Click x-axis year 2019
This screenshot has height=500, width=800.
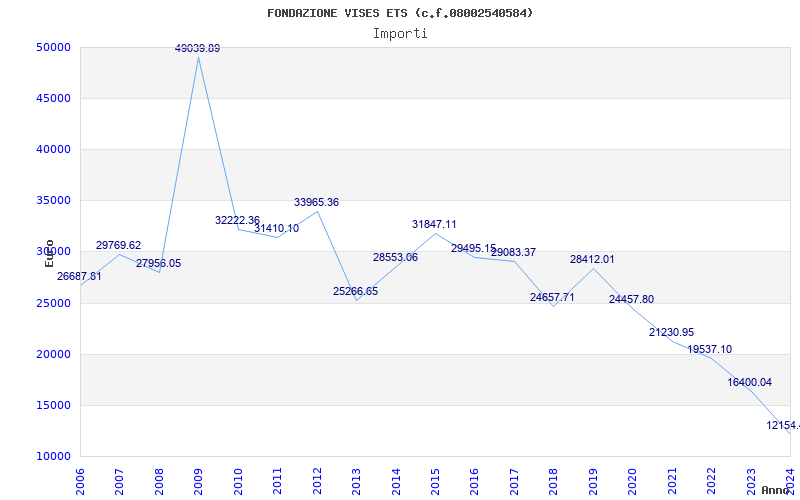tap(593, 481)
